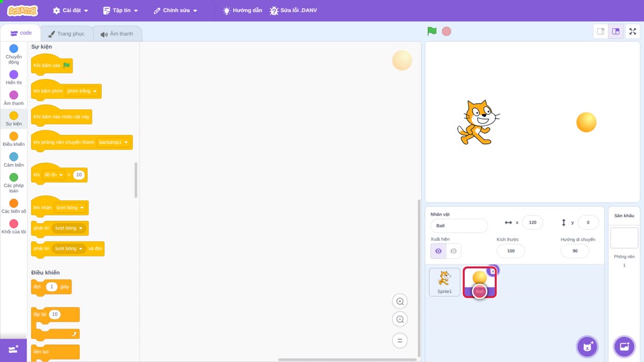Select the Các biến số category
644x362 pixels.
click(x=13, y=206)
